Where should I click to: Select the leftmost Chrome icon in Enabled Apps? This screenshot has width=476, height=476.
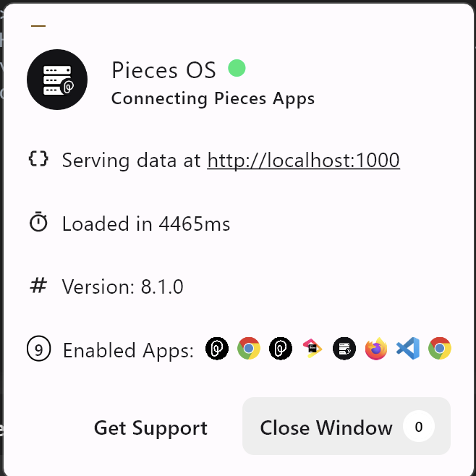(x=249, y=349)
